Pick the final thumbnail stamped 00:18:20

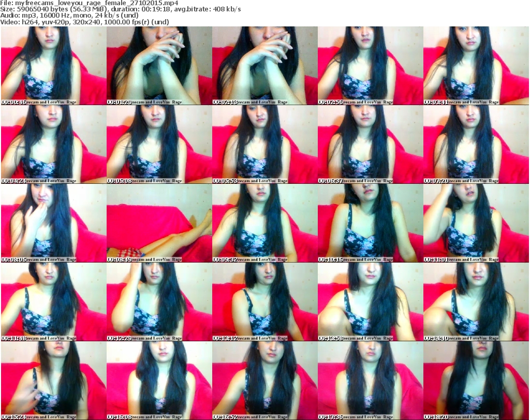(476, 381)
